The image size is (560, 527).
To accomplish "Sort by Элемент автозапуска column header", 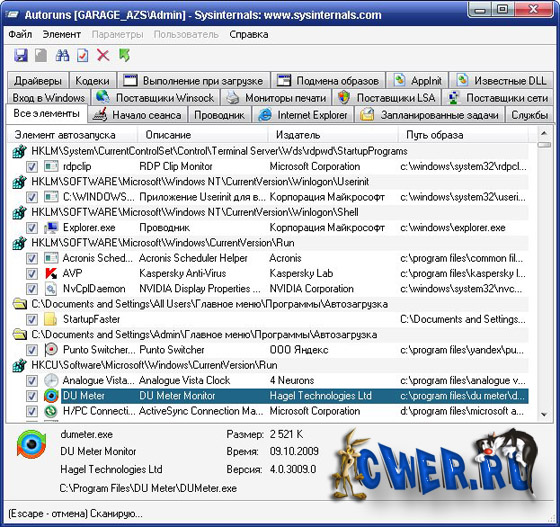I will (x=72, y=135).
